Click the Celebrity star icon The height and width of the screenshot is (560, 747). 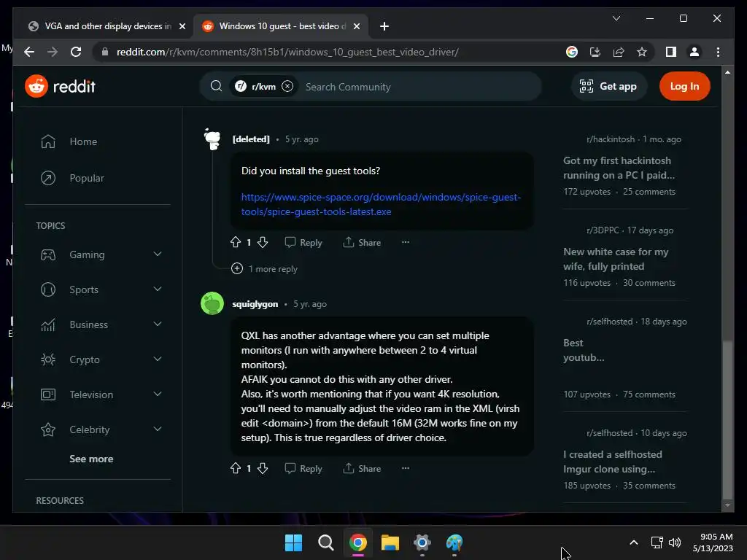(47, 429)
